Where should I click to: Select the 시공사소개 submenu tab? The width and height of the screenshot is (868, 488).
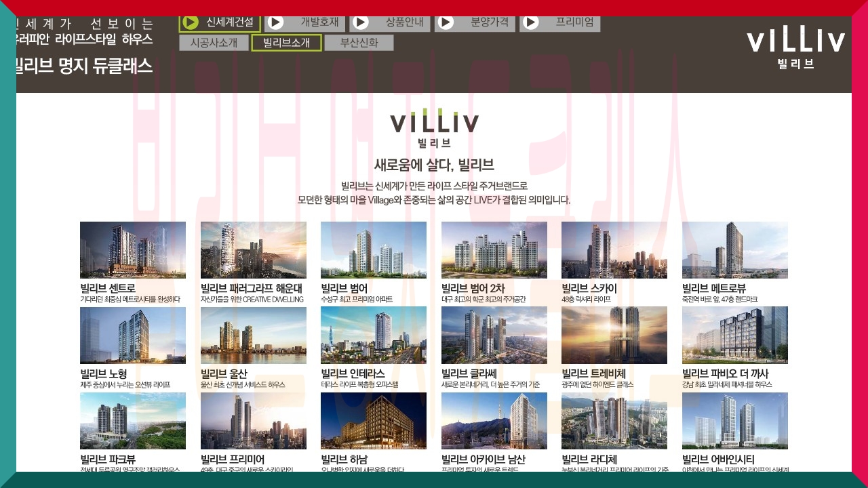(214, 43)
